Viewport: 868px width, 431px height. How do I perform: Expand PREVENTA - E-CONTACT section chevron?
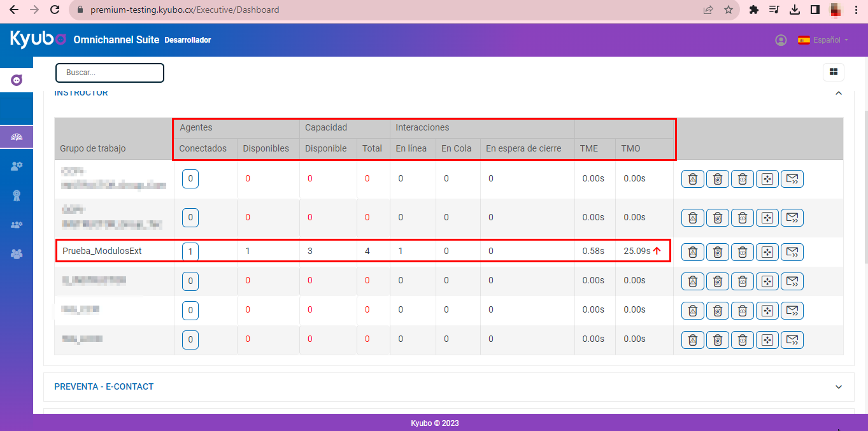click(x=839, y=387)
